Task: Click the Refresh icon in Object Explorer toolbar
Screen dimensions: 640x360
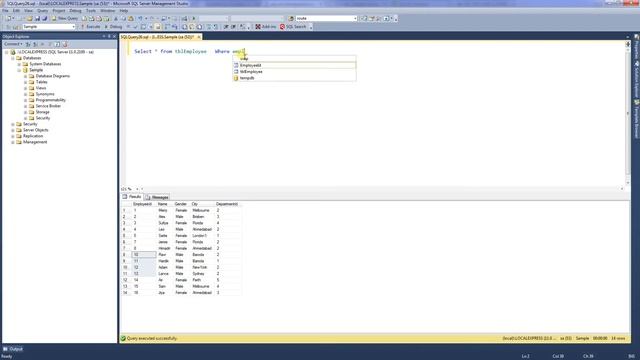Action: point(57,44)
